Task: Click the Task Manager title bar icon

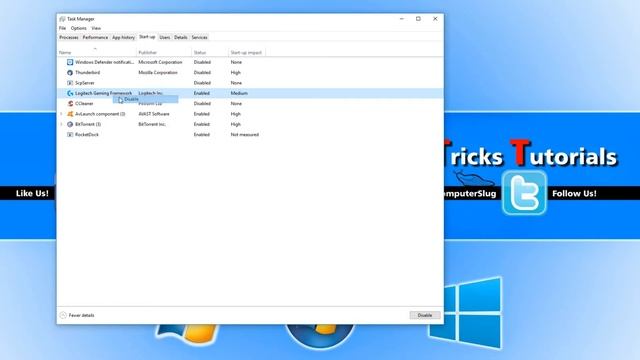Action: [62, 19]
